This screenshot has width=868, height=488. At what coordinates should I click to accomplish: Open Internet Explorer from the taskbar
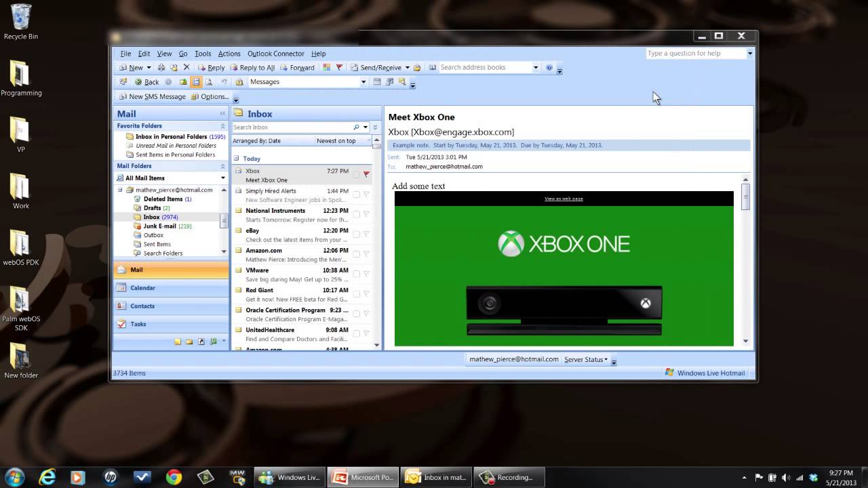coord(47,477)
